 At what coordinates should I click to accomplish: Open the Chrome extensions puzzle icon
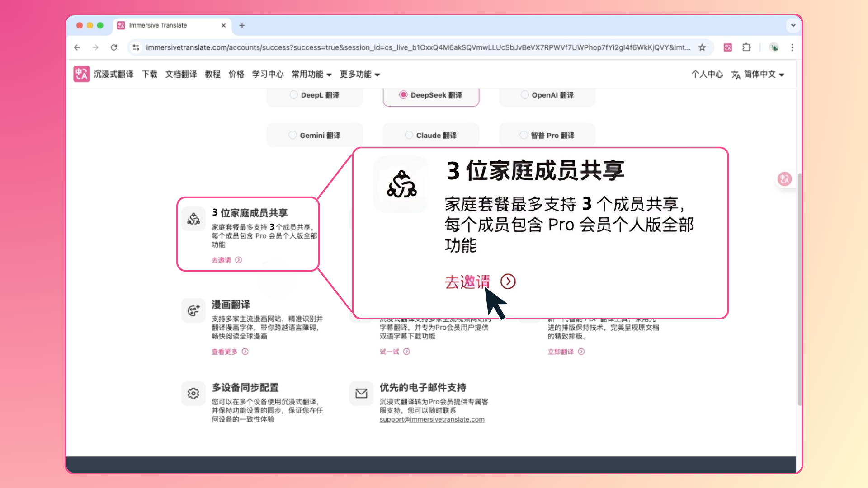click(746, 47)
